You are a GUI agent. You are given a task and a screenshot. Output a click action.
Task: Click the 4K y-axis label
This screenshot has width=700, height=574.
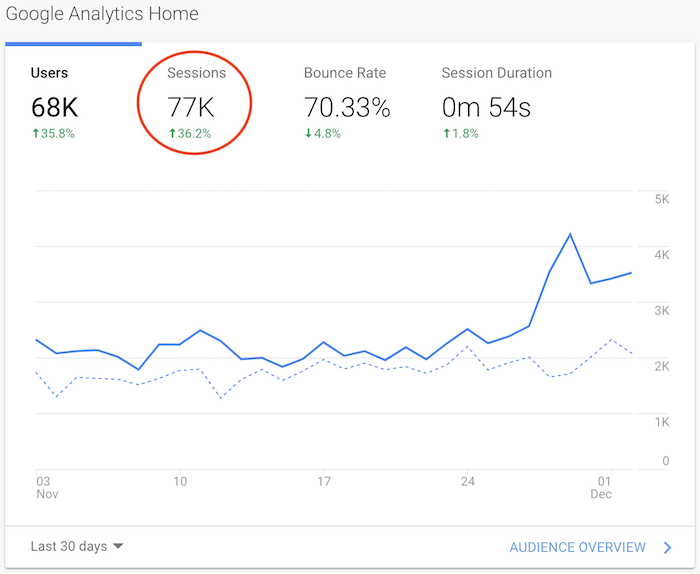pyautogui.click(x=662, y=255)
